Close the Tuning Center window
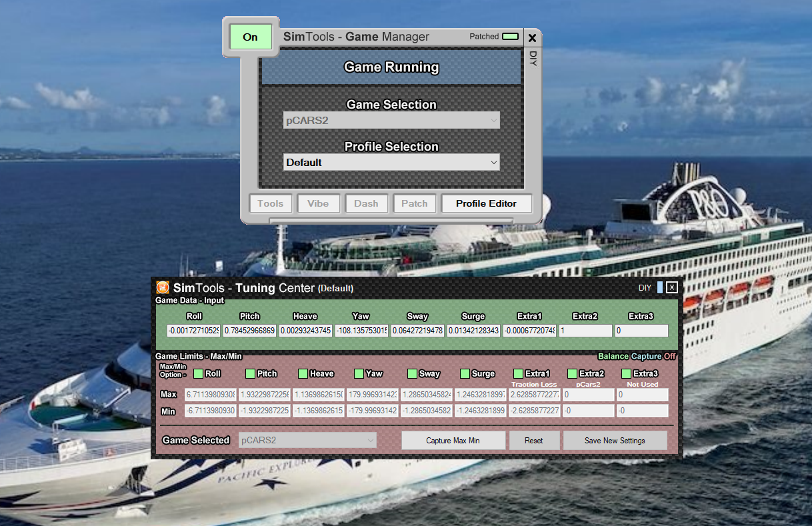Image resolution: width=812 pixels, height=526 pixels. click(672, 287)
